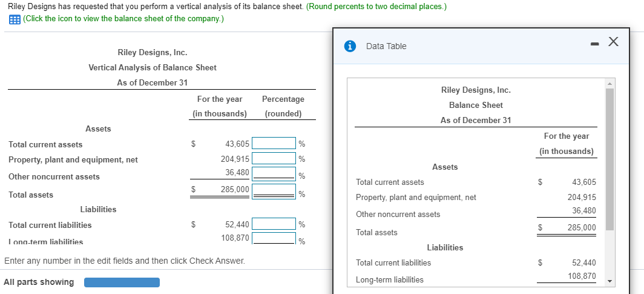The image size is (644, 294).
Task: Close the Data Table popup
Action: point(613,42)
